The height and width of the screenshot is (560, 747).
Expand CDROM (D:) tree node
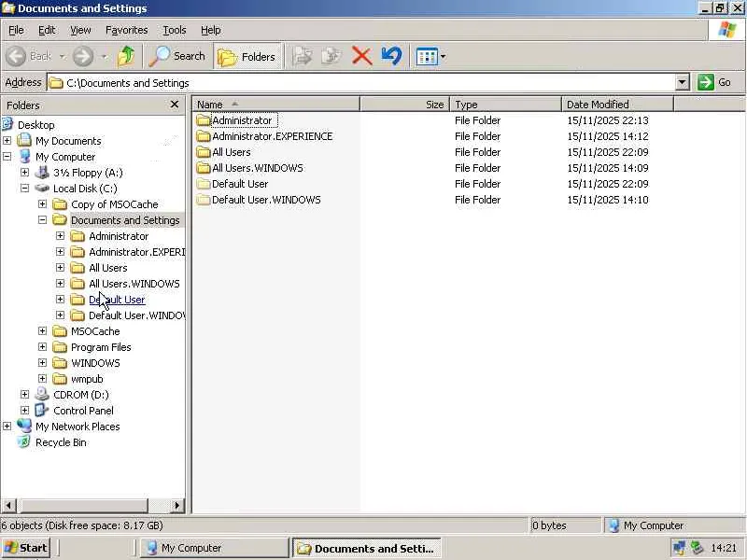(x=25, y=394)
